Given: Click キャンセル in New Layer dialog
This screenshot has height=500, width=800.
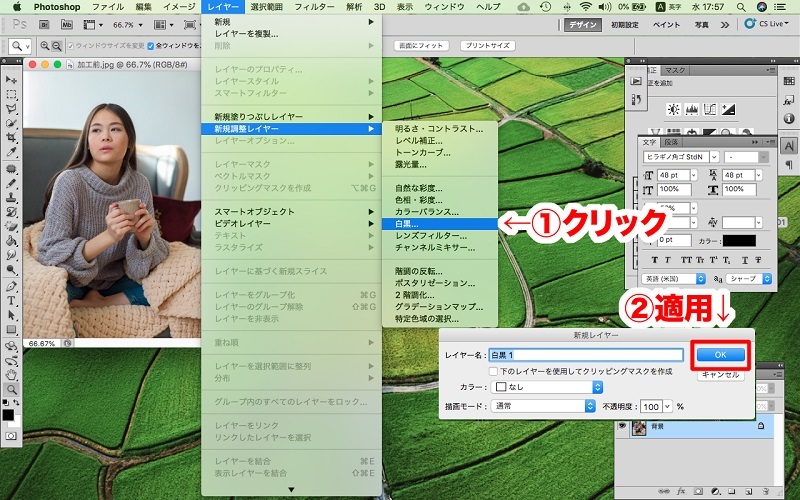Looking at the screenshot, I should (x=720, y=374).
